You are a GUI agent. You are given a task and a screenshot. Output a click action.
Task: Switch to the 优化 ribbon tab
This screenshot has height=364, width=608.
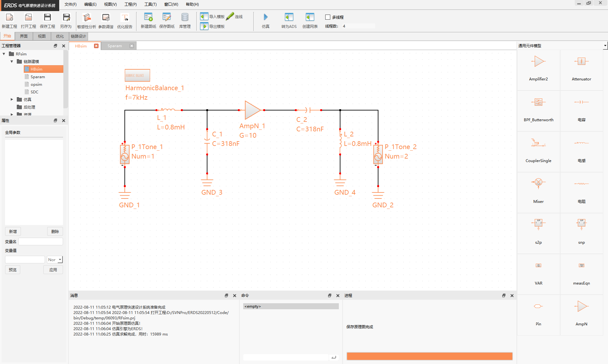(x=60, y=36)
